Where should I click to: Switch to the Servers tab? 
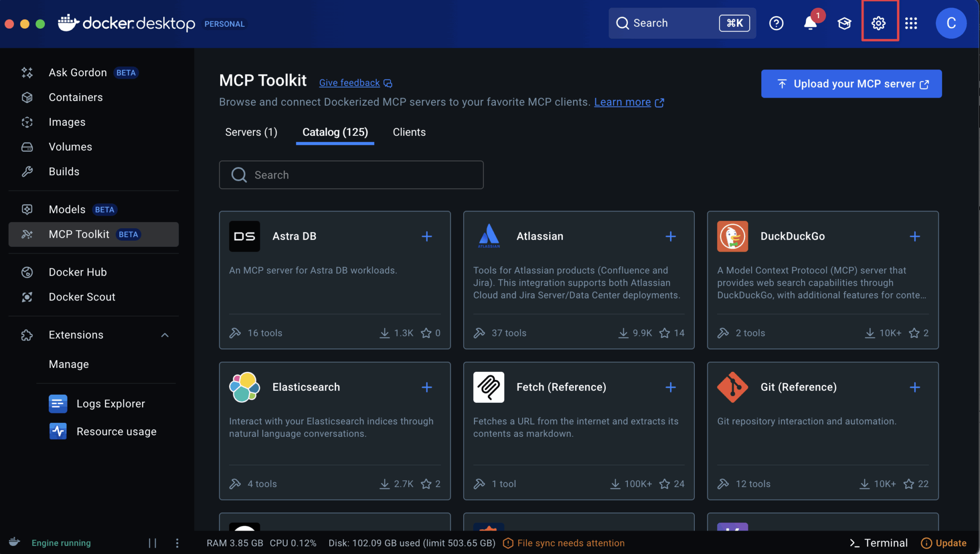coord(251,132)
